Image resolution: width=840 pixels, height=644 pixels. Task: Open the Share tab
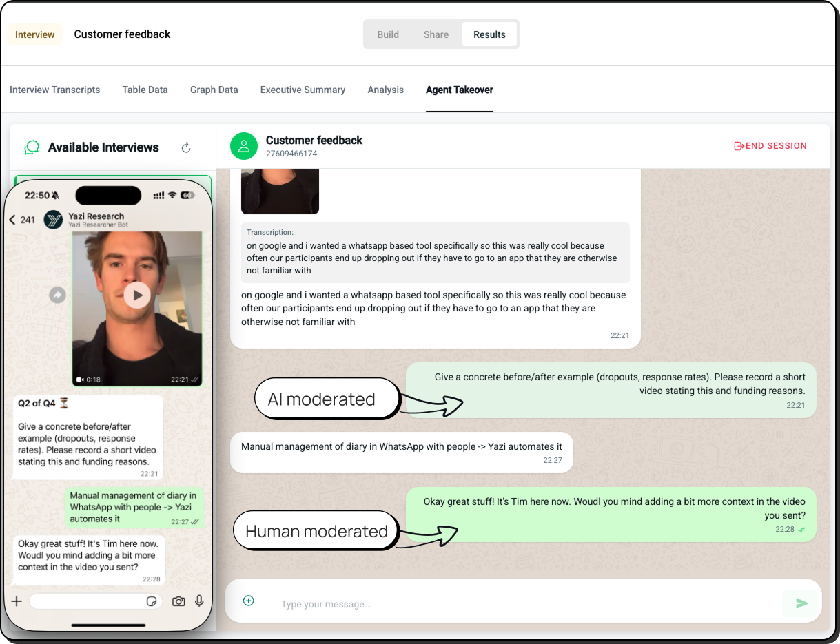click(436, 34)
